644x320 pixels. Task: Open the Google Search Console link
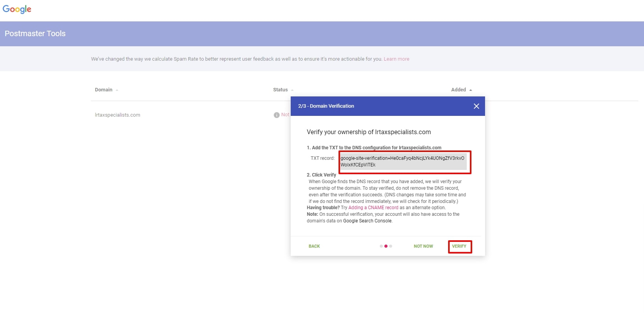coord(367,221)
